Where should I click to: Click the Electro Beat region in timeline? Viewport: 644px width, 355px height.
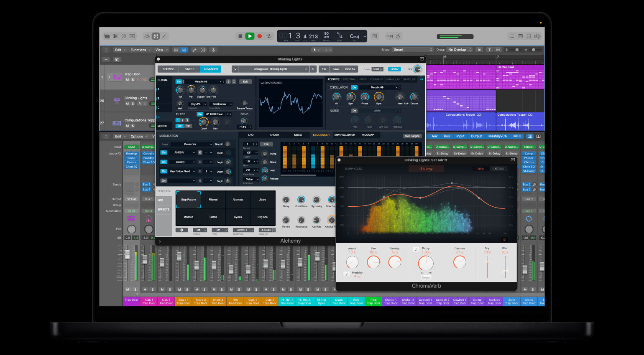pos(520,77)
